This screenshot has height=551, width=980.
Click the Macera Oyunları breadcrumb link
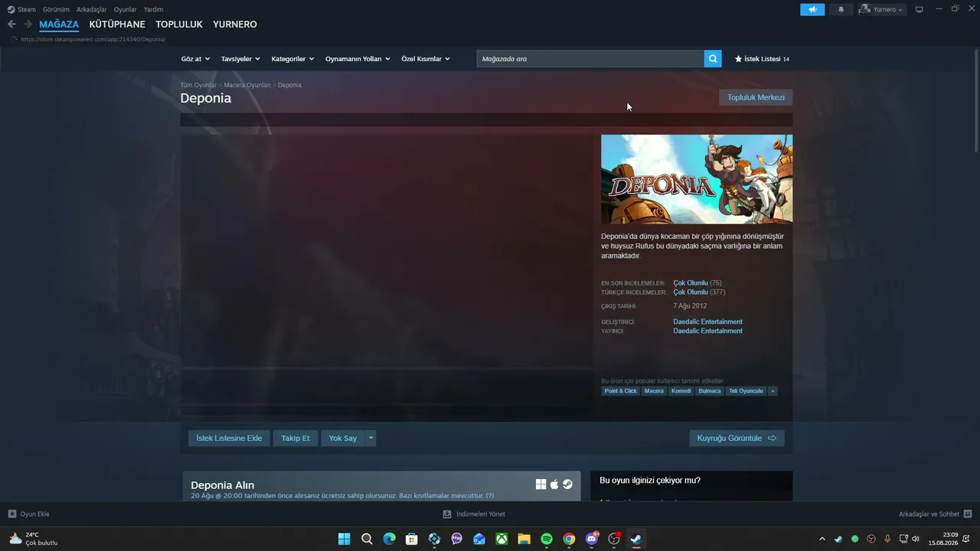point(247,85)
